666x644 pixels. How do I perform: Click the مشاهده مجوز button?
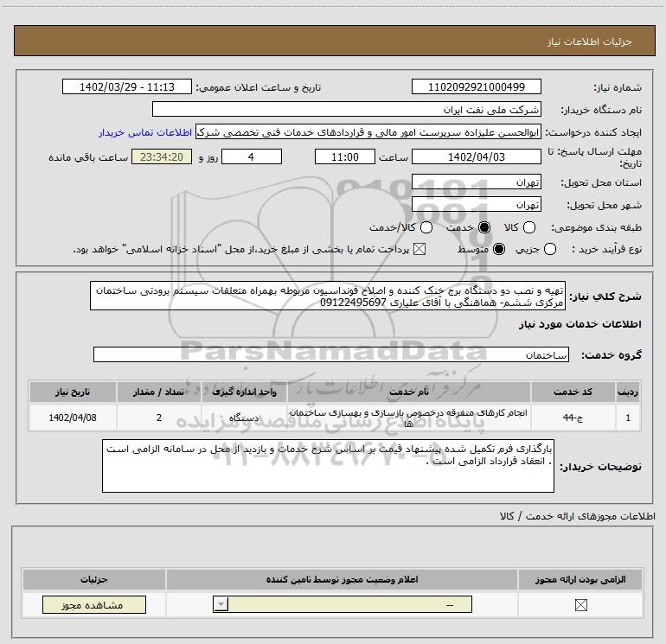(94, 605)
